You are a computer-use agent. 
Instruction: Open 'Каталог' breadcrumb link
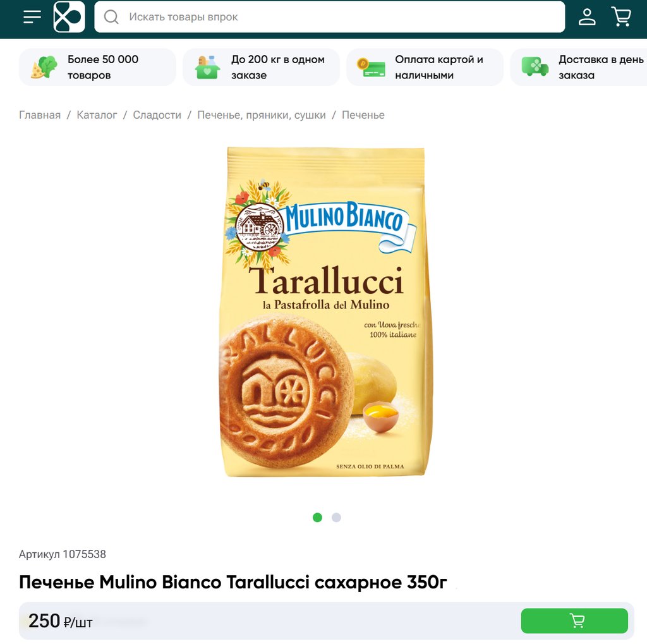(x=97, y=115)
